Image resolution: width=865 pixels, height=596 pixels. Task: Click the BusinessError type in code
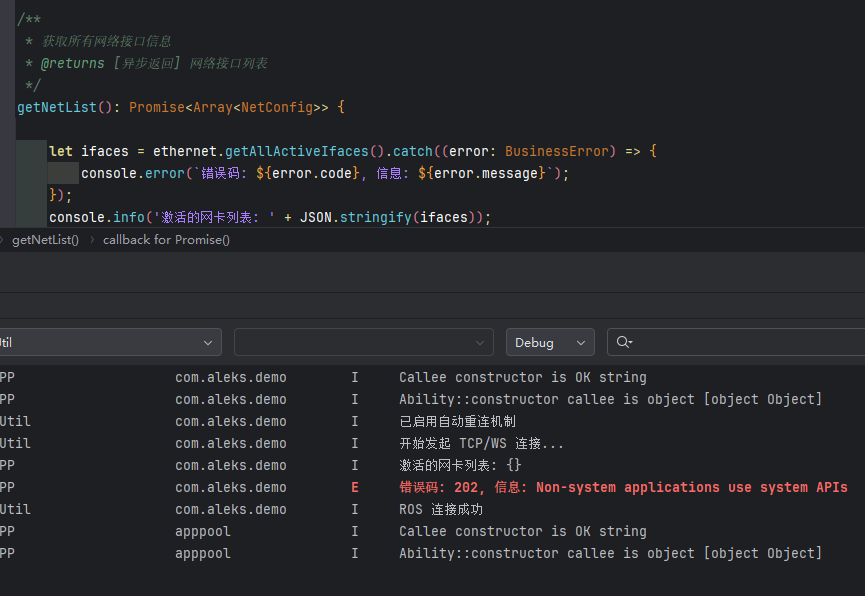click(560, 151)
